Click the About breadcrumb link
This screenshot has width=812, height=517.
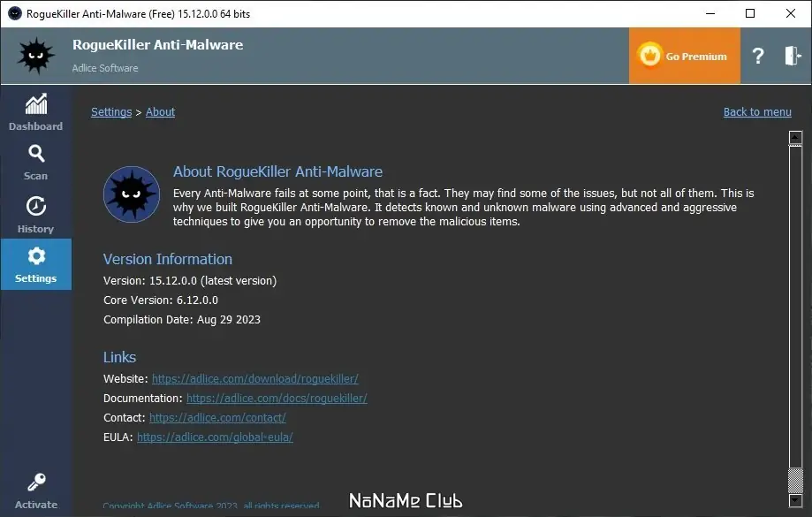[160, 112]
